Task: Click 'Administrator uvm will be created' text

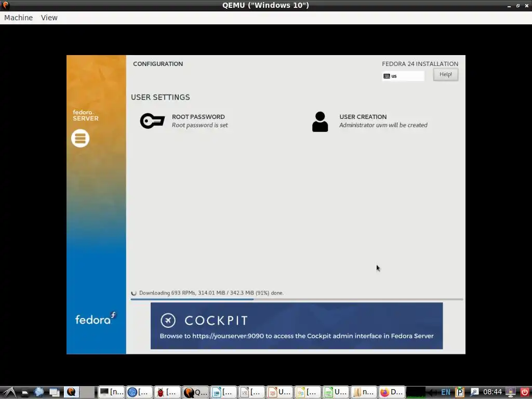Action: (383, 125)
